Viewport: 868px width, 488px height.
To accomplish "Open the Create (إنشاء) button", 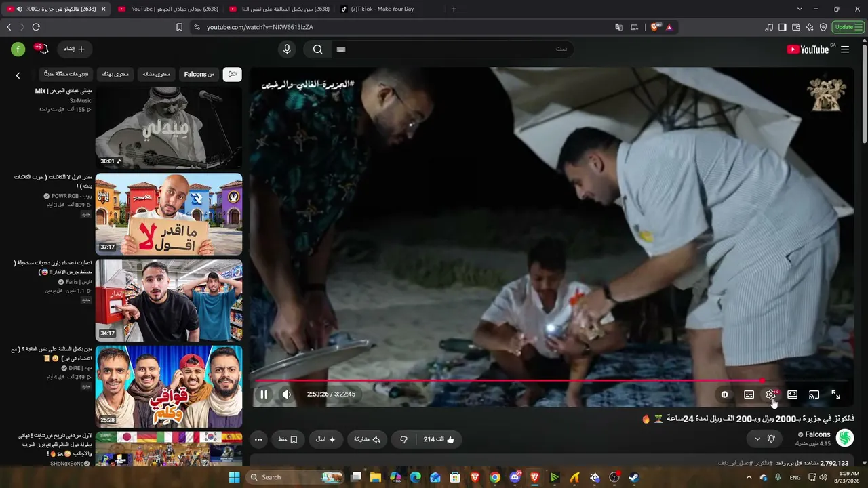I will pos(75,49).
